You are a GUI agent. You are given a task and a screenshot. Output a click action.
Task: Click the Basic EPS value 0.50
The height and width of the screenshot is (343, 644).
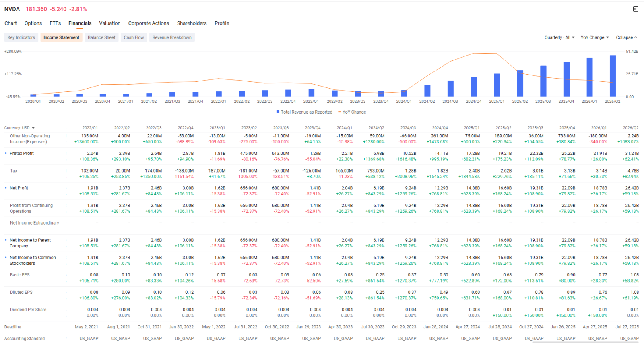(x=444, y=275)
